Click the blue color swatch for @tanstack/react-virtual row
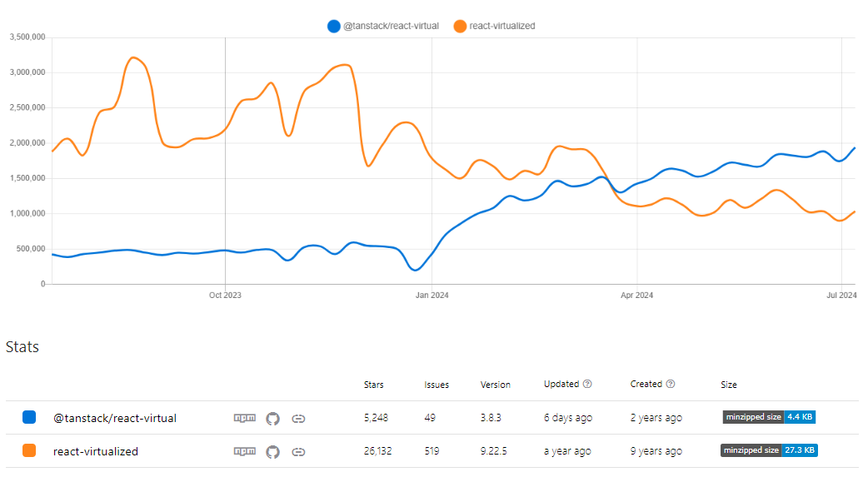 pos(29,417)
